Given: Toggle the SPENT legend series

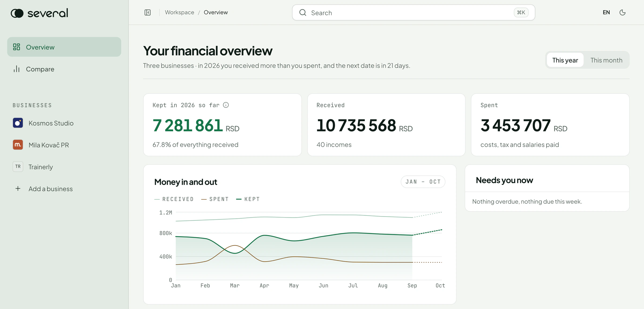Looking at the screenshot, I should [215, 199].
